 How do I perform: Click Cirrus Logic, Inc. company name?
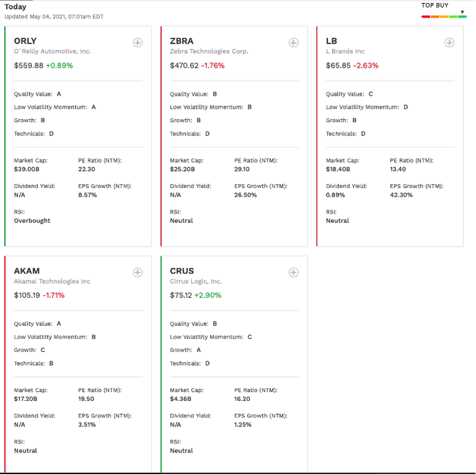(x=196, y=281)
